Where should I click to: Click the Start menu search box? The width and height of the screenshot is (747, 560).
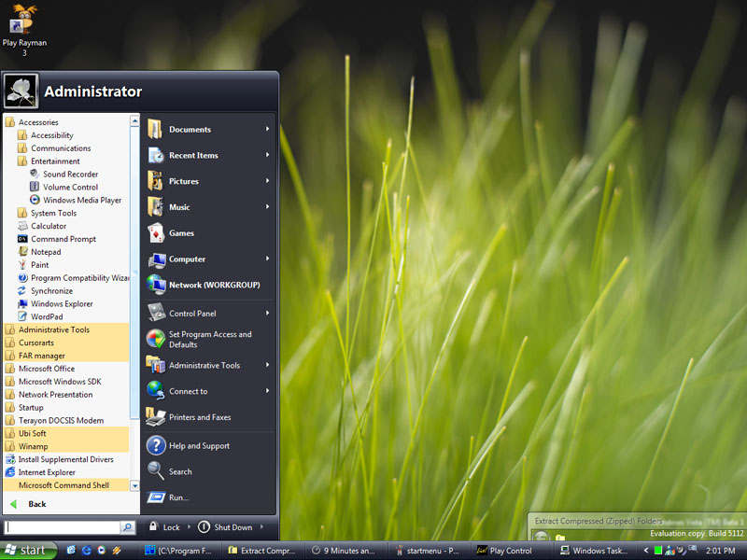(63, 527)
